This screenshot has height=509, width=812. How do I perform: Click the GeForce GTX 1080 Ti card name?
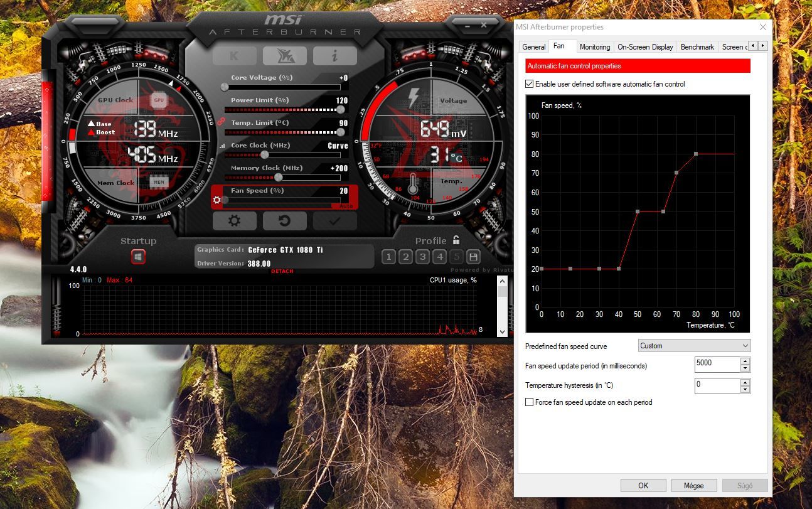[286, 250]
